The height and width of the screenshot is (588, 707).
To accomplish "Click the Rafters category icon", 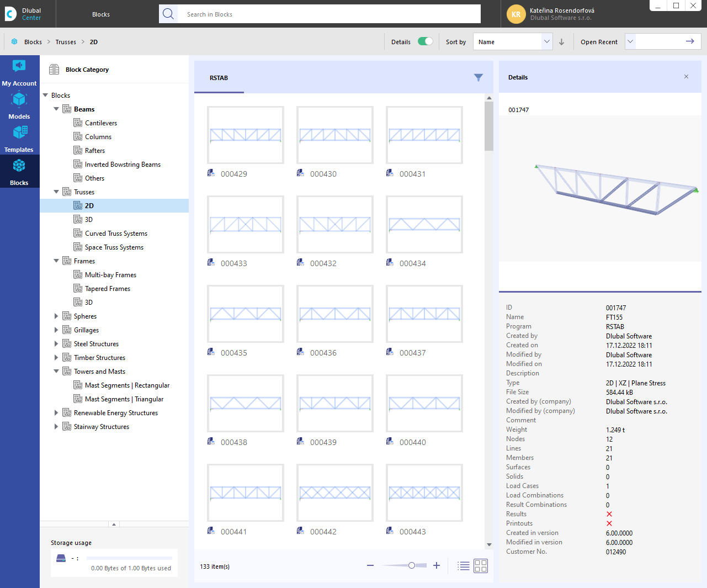I will pyautogui.click(x=78, y=150).
